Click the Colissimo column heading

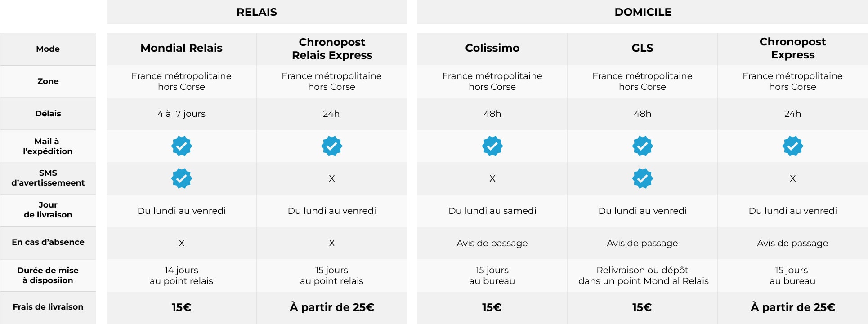click(492, 48)
